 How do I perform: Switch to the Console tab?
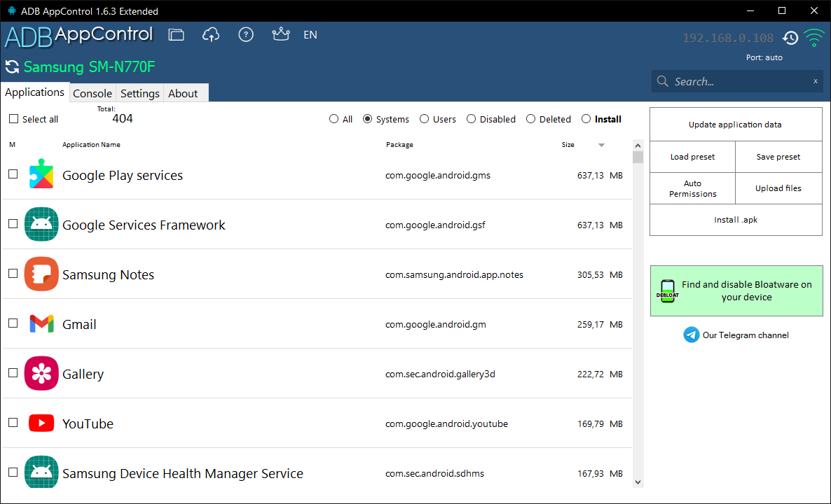[92, 93]
